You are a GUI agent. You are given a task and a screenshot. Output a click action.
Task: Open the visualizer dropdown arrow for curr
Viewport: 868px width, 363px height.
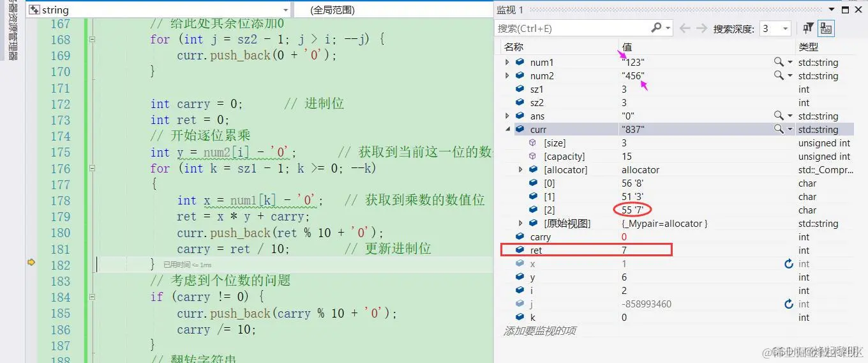(790, 130)
